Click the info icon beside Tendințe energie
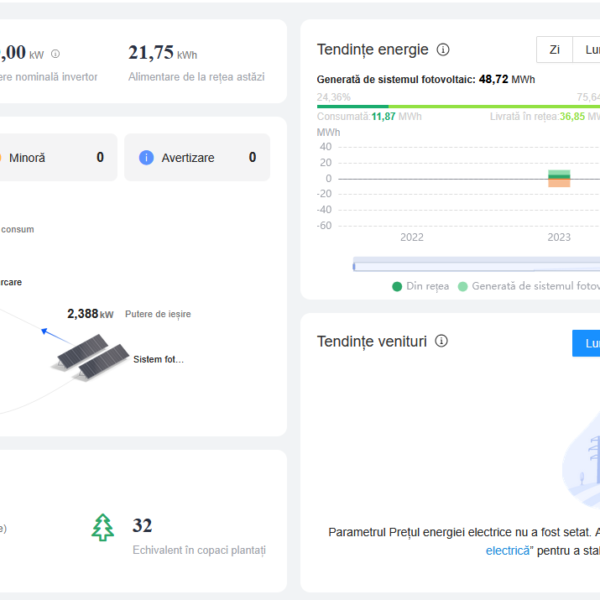 point(443,50)
